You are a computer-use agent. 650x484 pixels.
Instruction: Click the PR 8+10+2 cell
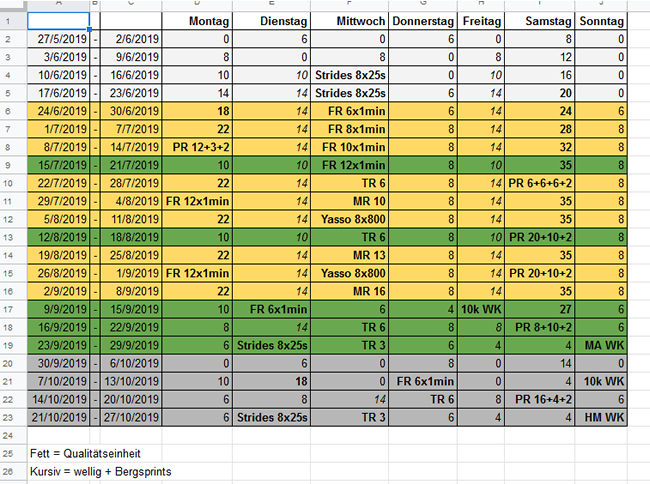click(541, 327)
